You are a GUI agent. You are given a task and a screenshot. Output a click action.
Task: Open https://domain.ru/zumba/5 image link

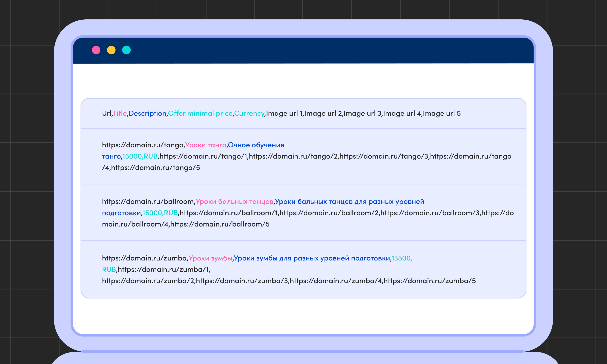(x=430, y=281)
